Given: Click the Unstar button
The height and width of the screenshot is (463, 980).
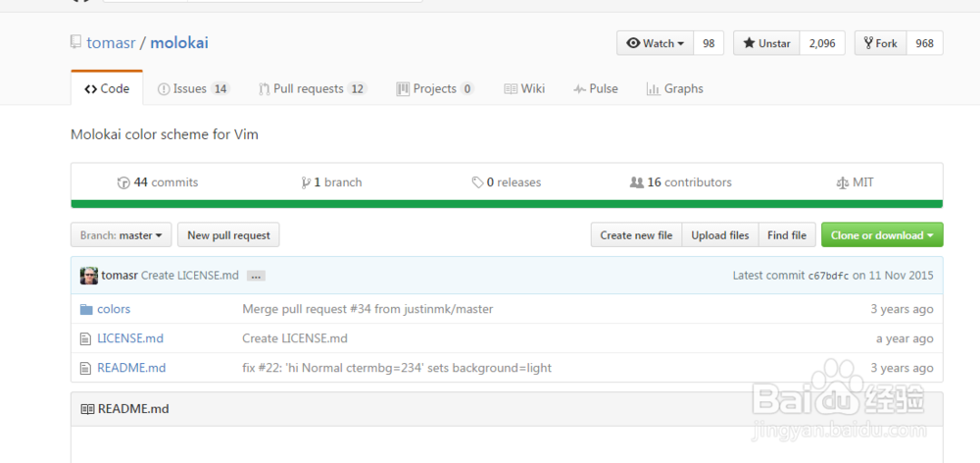Looking at the screenshot, I should click(x=766, y=43).
